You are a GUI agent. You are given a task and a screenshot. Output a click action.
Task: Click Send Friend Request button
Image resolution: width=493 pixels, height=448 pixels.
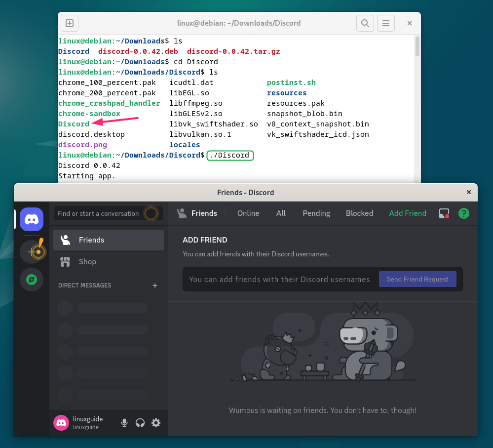click(417, 279)
